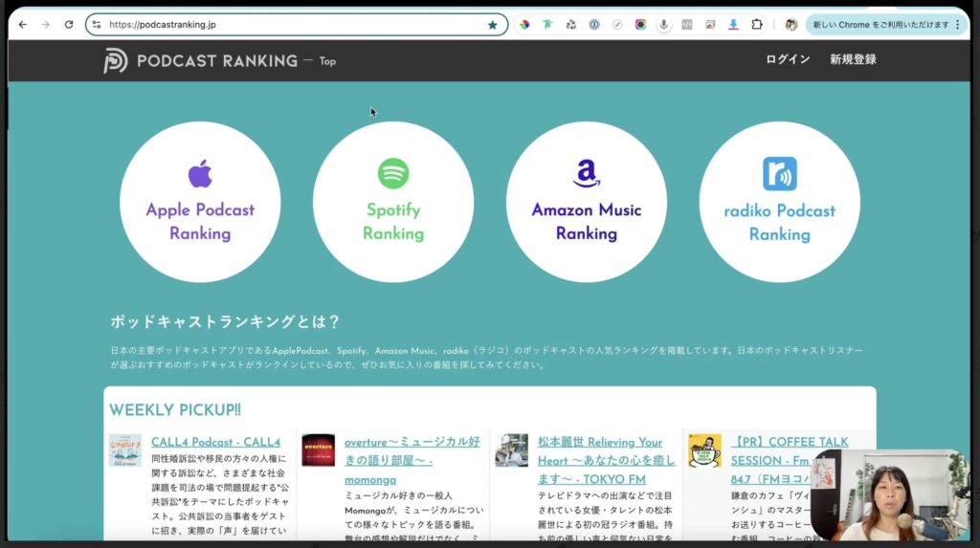Open radiko Podcast Ranking circle
This screenshot has width=980, height=548.
(779, 202)
